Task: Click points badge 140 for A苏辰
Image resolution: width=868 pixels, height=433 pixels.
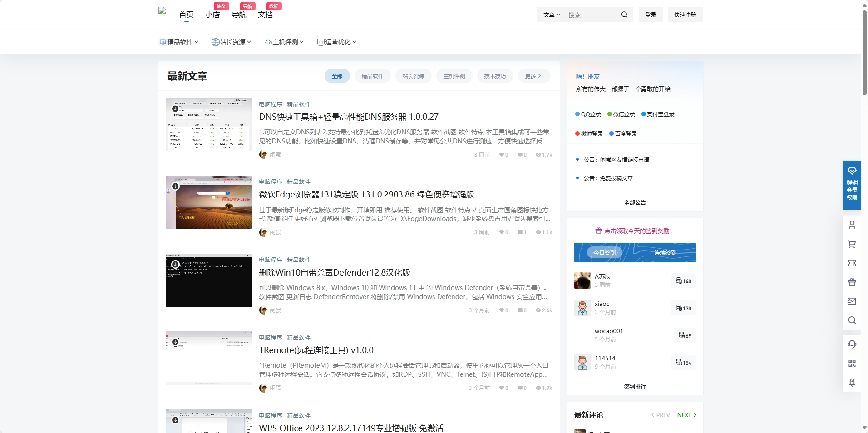Action: click(x=683, y=281)
